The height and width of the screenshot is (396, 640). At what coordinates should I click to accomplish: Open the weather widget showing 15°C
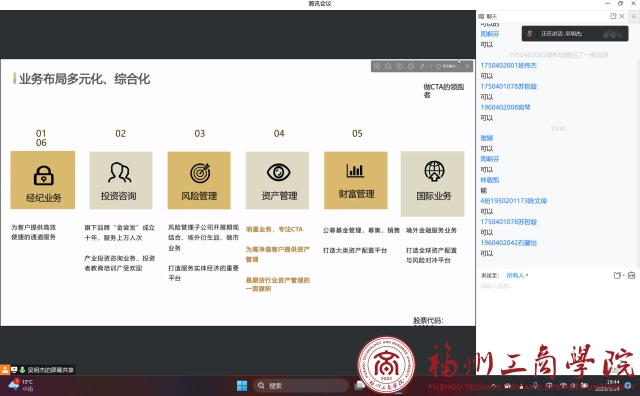[x=20, y=385]
